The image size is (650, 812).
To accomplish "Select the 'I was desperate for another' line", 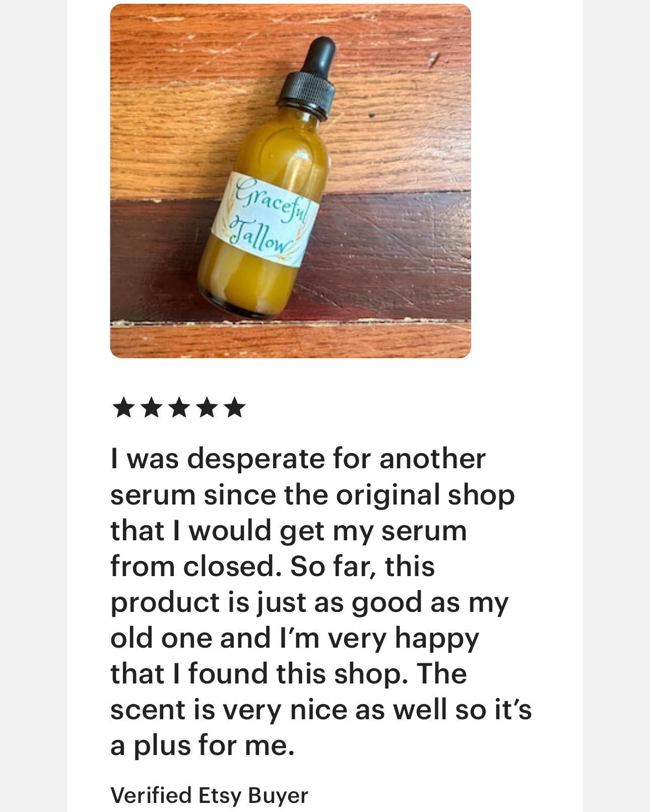I will click(298, 459).
